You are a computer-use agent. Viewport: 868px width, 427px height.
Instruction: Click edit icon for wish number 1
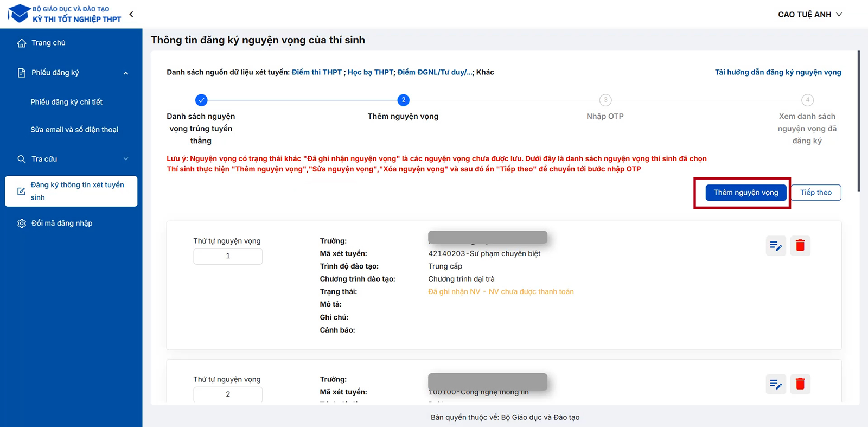point(776,246)
